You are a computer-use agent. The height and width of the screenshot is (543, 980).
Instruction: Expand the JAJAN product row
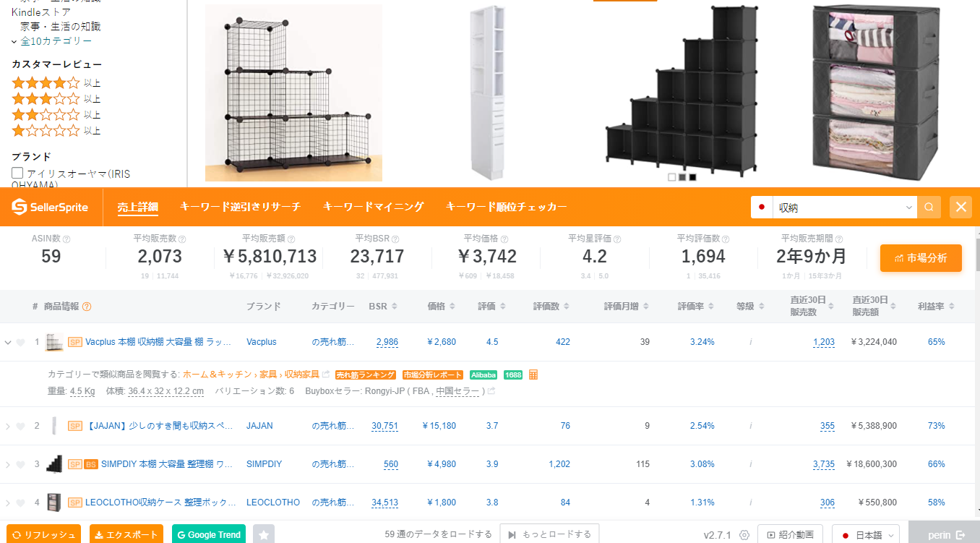click(8, 427)
